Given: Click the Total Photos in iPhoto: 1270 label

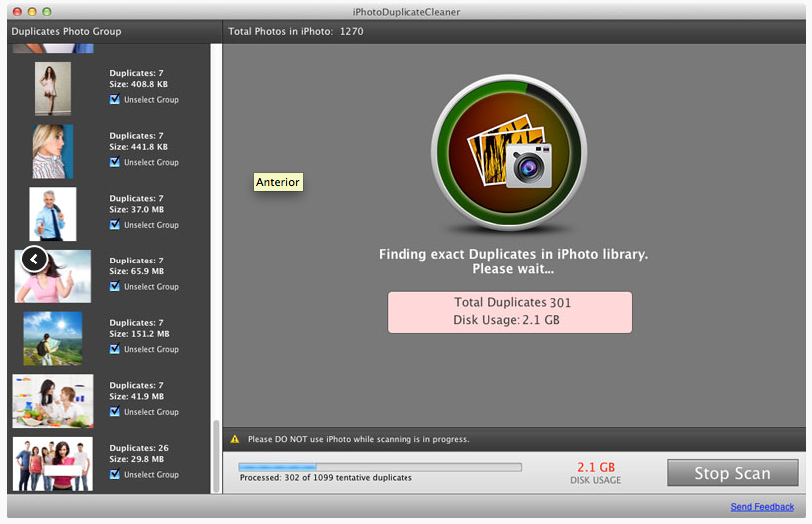Looking at the screenshot, I should (296, 31).
